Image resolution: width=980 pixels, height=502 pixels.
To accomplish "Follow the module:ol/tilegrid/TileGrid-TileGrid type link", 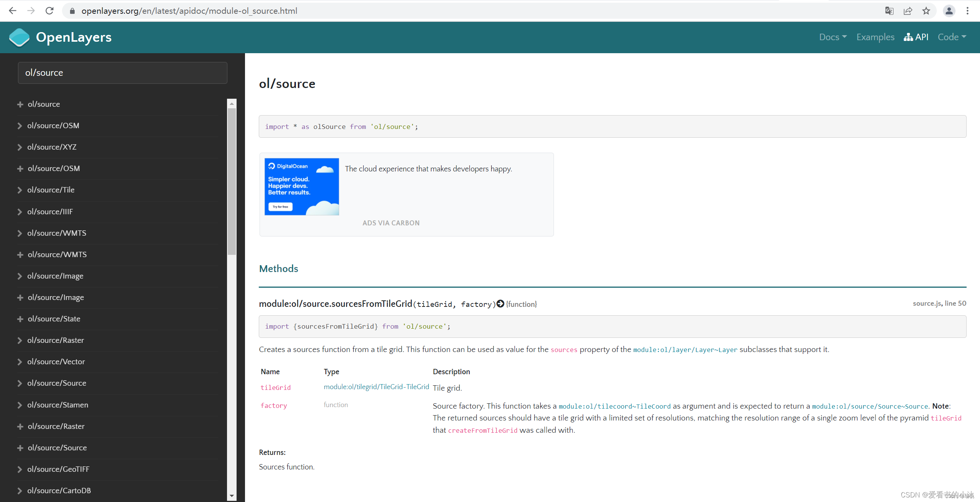I will pos(376,387).
